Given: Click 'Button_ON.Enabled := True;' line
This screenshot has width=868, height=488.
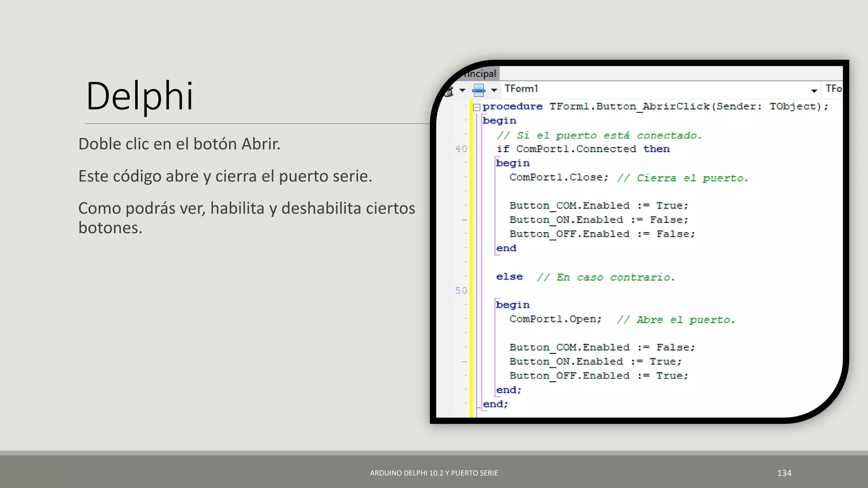Looking at the screenshot, I should (x=595, y=362).
